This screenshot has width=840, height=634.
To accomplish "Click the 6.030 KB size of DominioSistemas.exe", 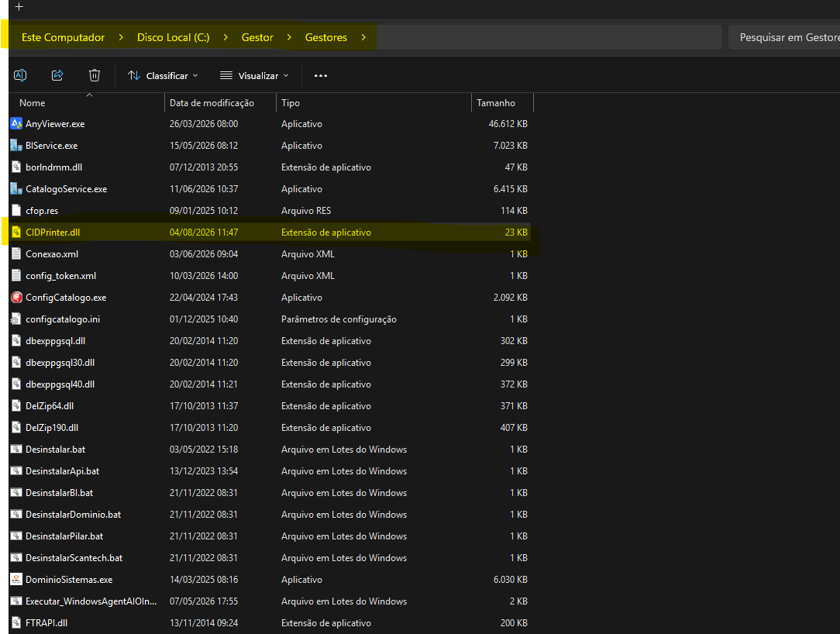I will (x=511, y=580).
